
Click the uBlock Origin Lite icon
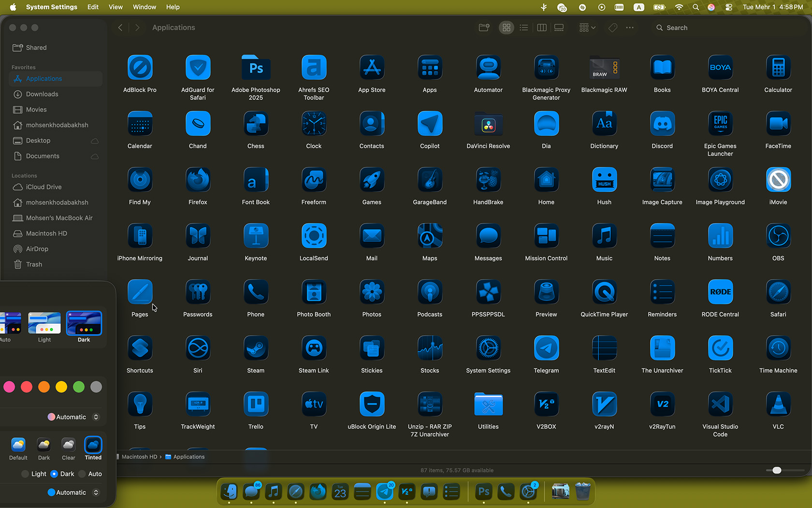[372, 404]
